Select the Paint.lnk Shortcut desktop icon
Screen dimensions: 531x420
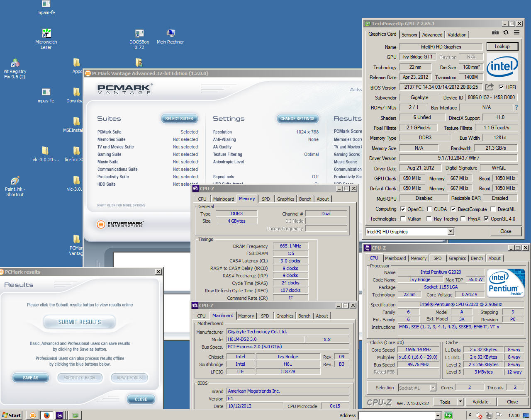15,186
